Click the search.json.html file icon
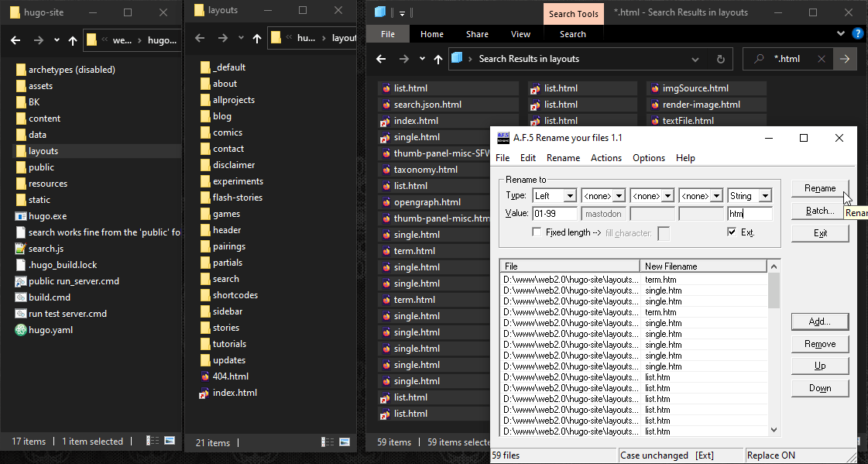 coord(385,105)
